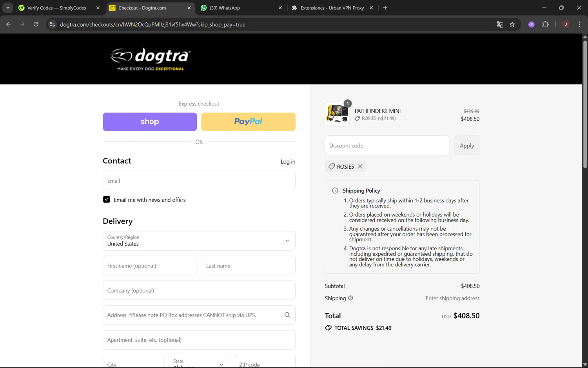The image size is (588, 368).
Task: Close the WhatsApp tab
Action: 280,8
